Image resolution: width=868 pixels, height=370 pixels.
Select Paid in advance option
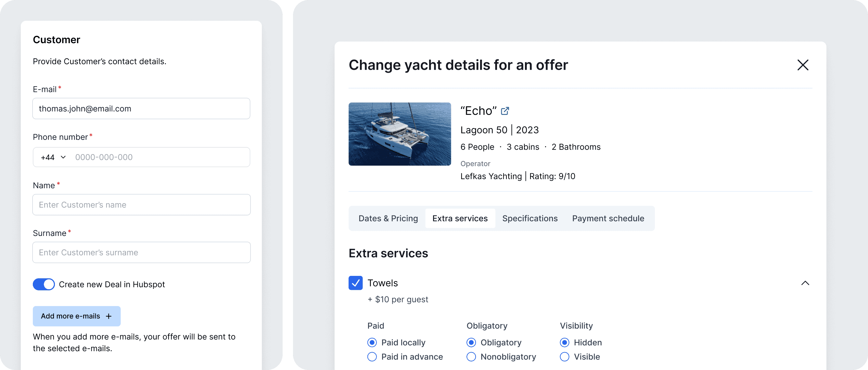point(372,357)
